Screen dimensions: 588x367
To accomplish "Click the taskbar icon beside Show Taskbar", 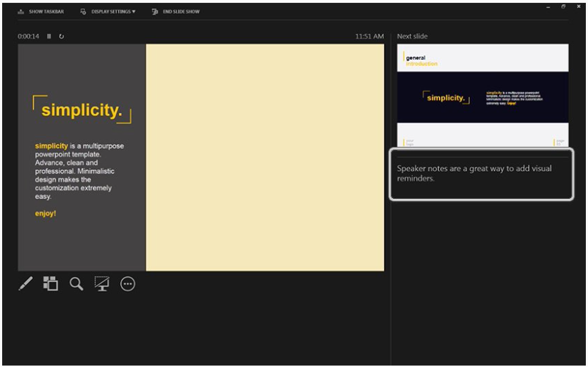I will [20, 12].
